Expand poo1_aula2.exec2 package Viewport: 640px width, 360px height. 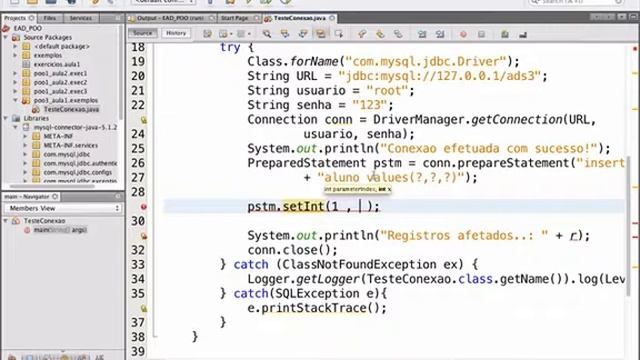tap(15, 82)
